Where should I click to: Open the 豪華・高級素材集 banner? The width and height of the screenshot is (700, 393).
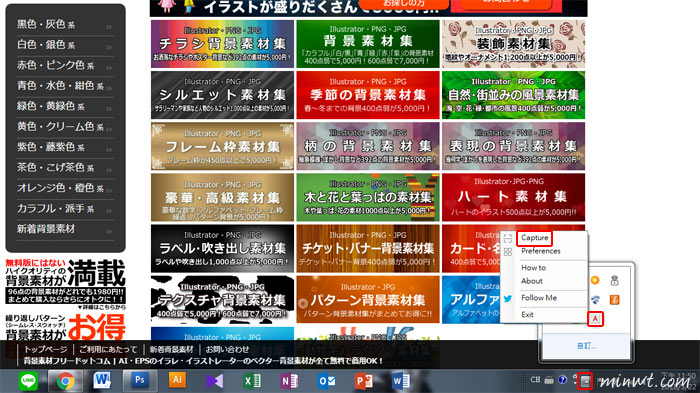tap(222, 198)
